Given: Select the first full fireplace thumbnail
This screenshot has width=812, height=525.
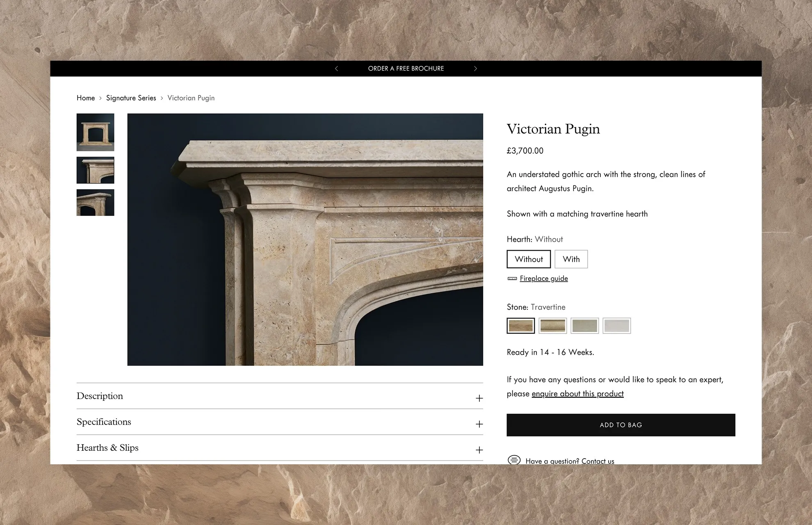Looking at the screenshot, I should [95, 132].
